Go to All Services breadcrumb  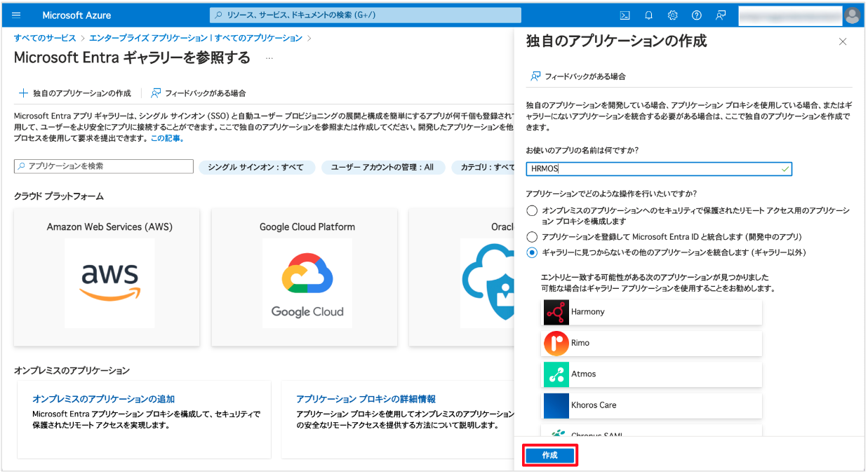[x=45, y=38]
